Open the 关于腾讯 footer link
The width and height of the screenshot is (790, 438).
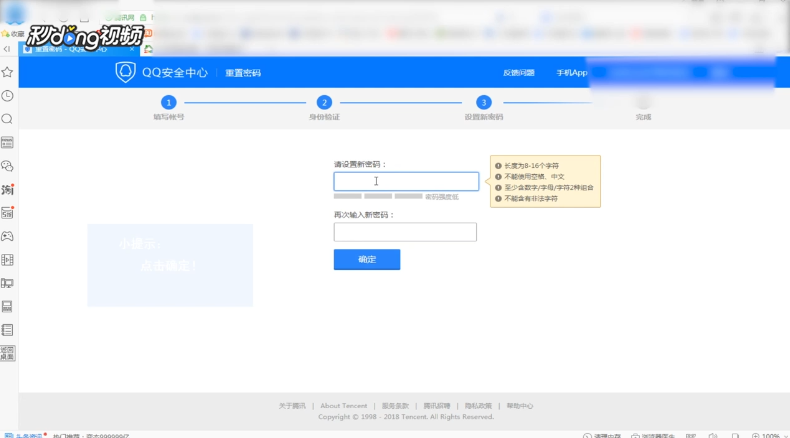pyautogui.click(x=292, y=406)
